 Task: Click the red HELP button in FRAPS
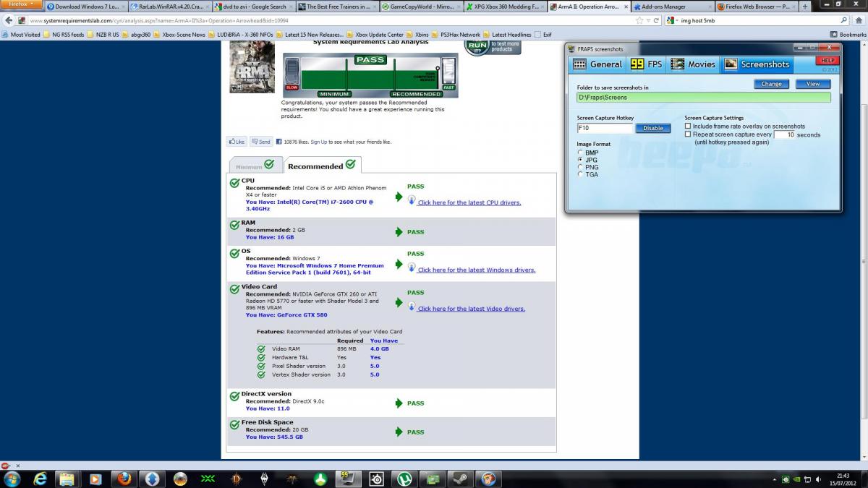(x=827, y=61)
